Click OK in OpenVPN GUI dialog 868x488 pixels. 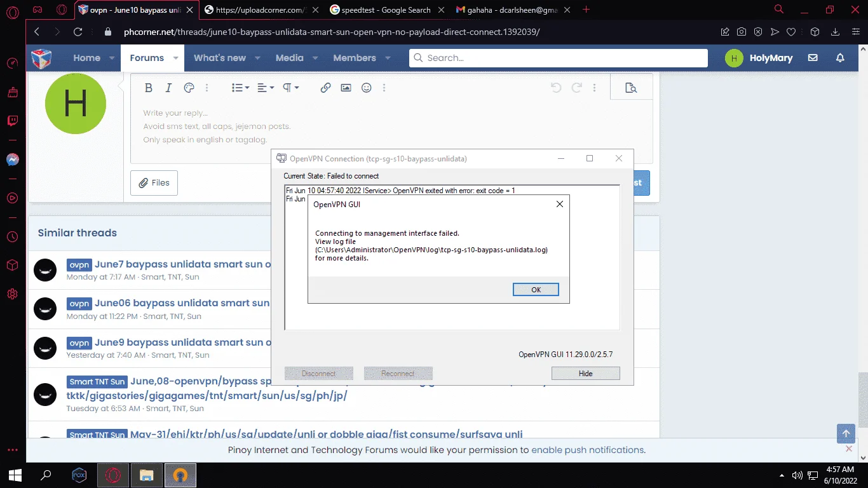point(536,290)
